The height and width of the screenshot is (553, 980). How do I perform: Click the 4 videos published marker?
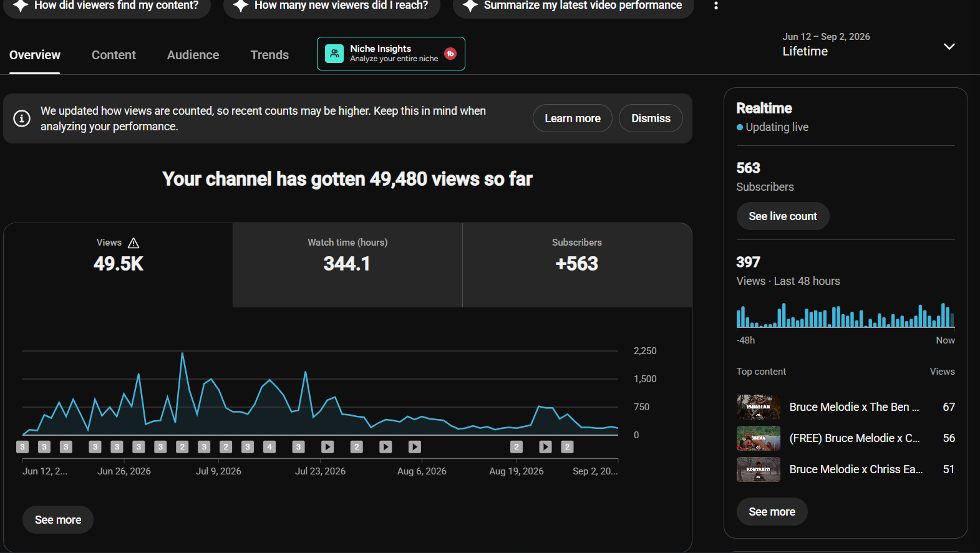click(x=269, y=447)
